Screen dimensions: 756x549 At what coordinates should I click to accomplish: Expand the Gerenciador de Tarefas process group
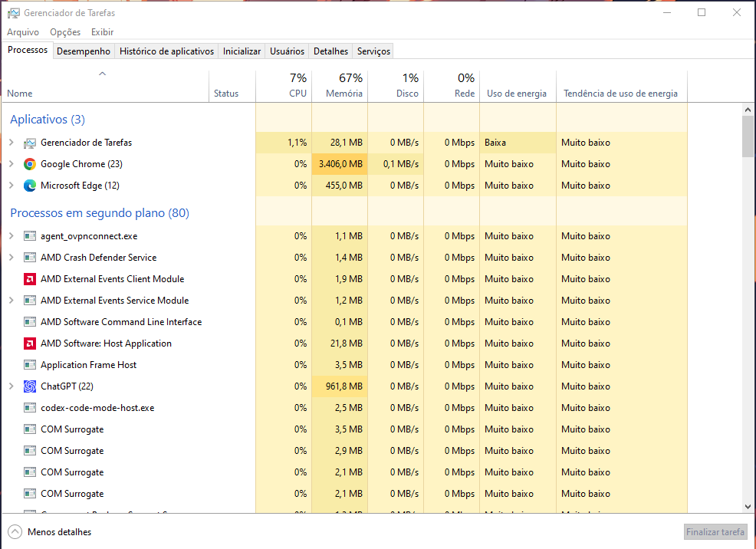click(x=11, y=143)
